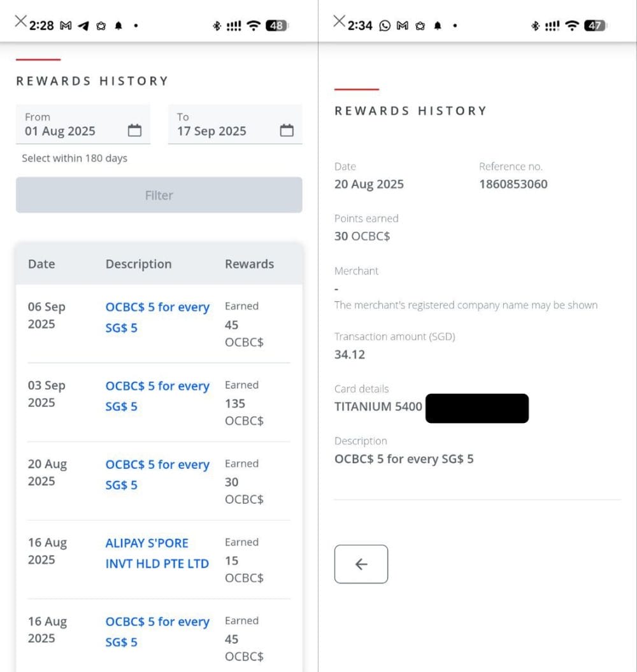Open the To date calendar icon
Viewport: 637px width, 672px height.
(x=287, y=131)
